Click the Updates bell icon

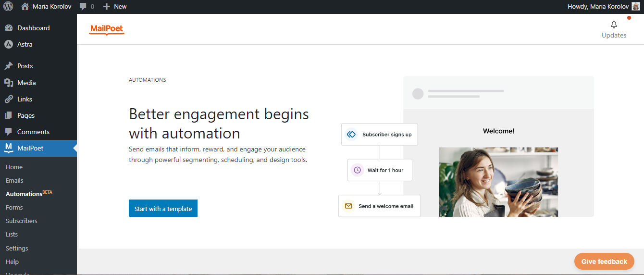coord(614,25)
